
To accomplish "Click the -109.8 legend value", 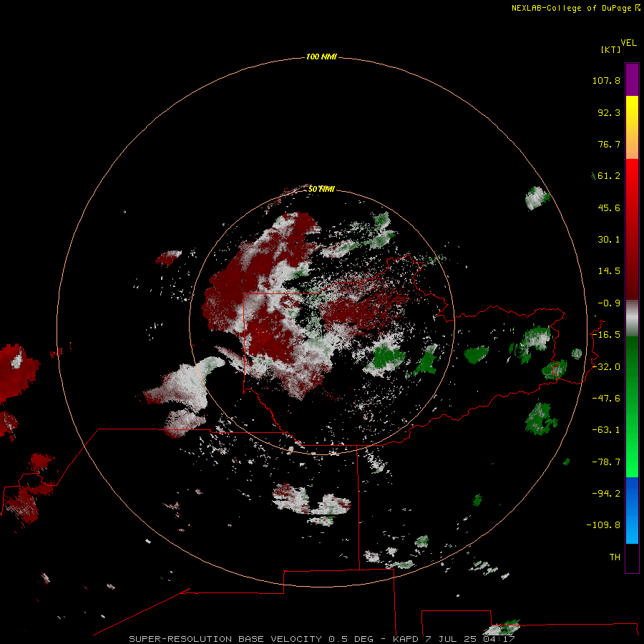I will tap(603, 525).
